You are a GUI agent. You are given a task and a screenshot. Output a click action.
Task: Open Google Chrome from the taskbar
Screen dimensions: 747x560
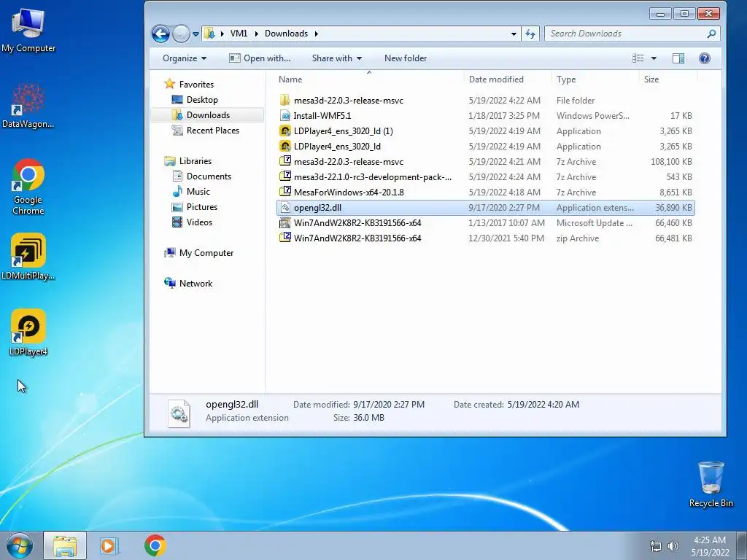pos(155,545)
